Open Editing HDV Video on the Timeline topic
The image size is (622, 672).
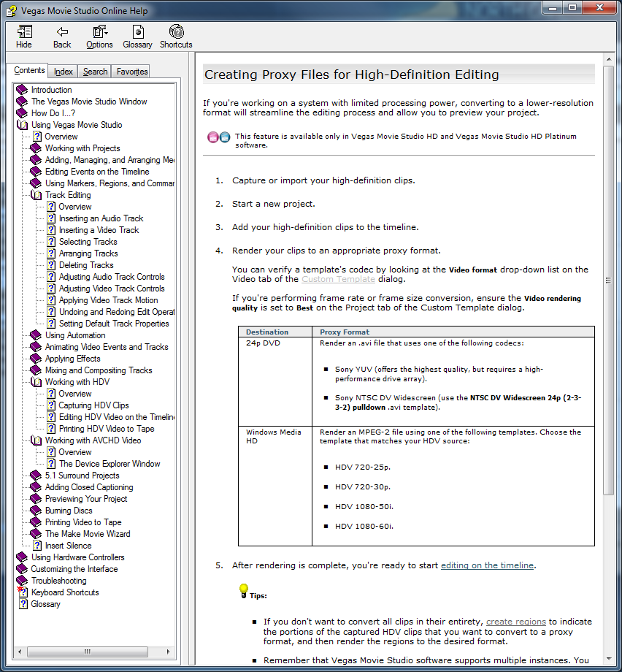click(117, 417)
